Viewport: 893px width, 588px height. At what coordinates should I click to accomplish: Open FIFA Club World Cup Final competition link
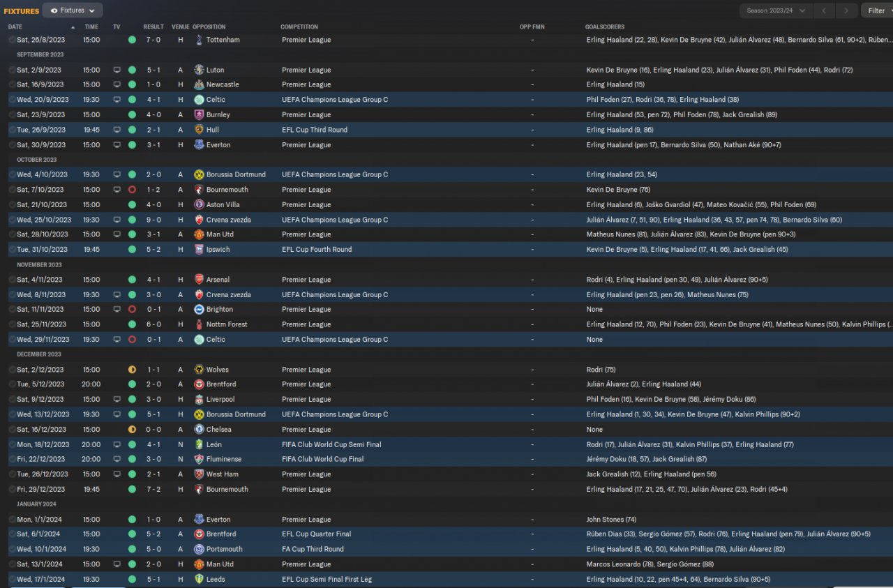point(322,459)
